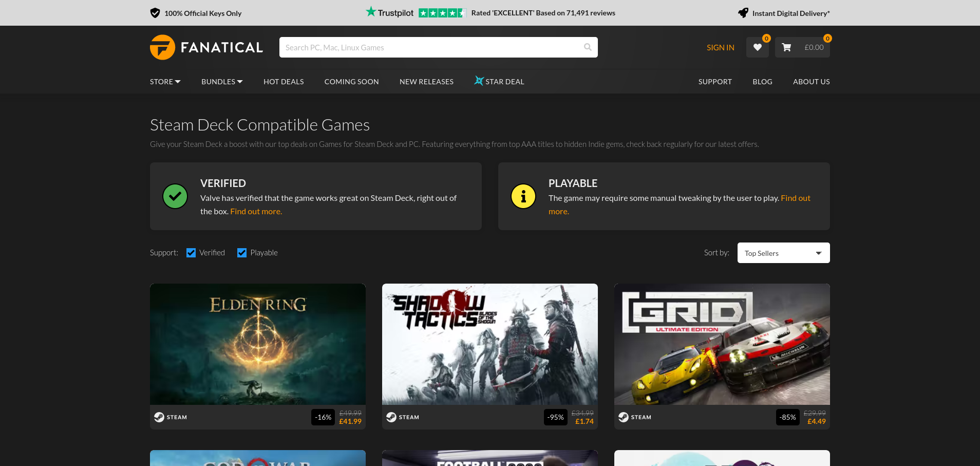Open the ABOUT US page

pos(812,82)
